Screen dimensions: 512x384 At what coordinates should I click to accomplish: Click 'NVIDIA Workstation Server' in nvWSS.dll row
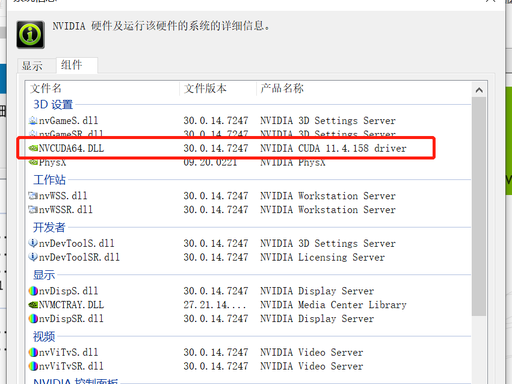(328, 196)
